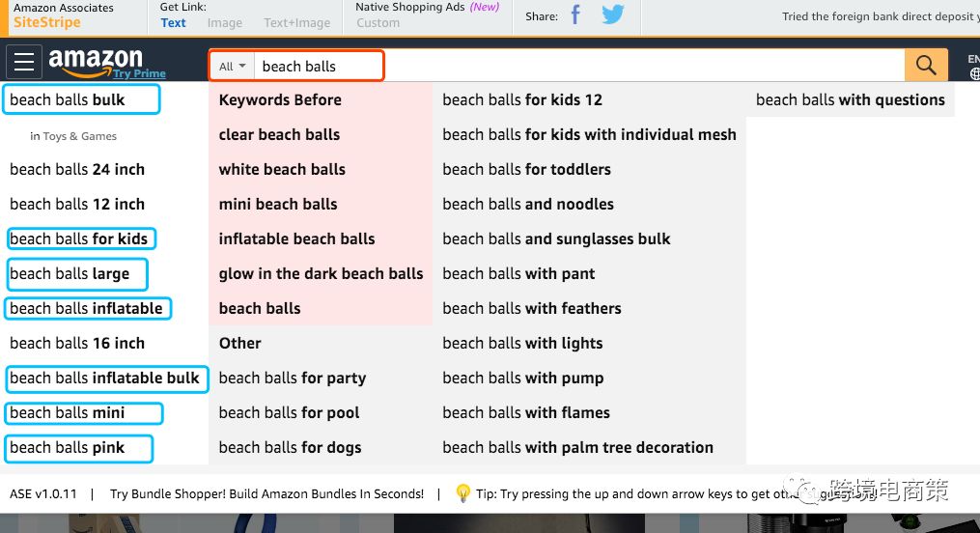Choose Text+Image under Get Link
The image size is (980, 533).
point(296,23)
